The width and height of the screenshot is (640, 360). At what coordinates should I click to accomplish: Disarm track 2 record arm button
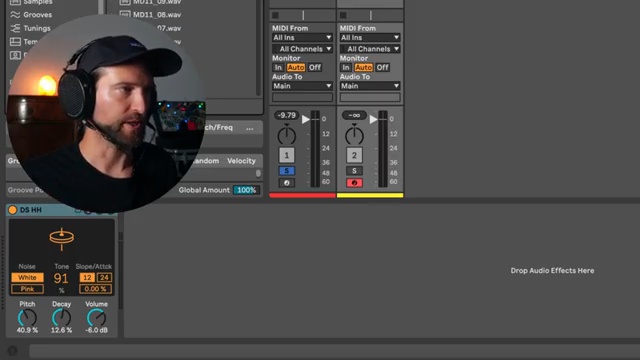click(354, 183)
